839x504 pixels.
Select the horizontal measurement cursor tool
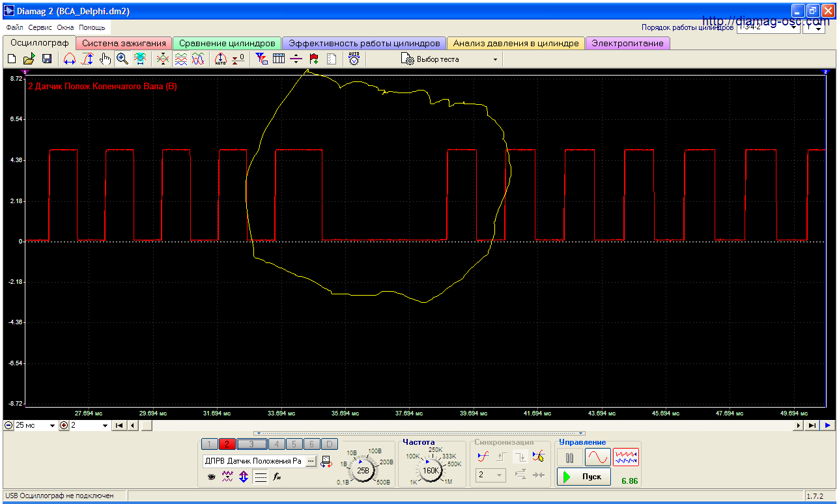pos(70,59)
